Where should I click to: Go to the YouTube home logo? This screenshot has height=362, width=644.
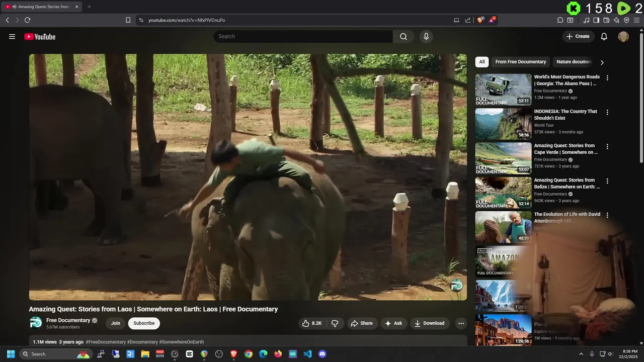coord(40,37)
